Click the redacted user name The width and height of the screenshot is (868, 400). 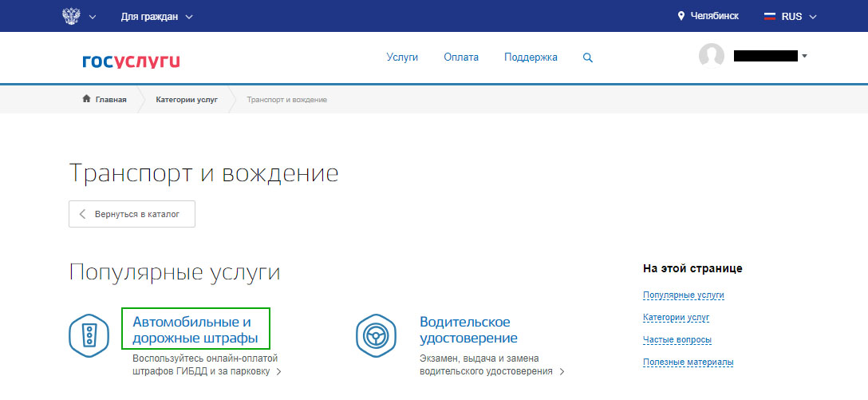click(x=766, y=56)
